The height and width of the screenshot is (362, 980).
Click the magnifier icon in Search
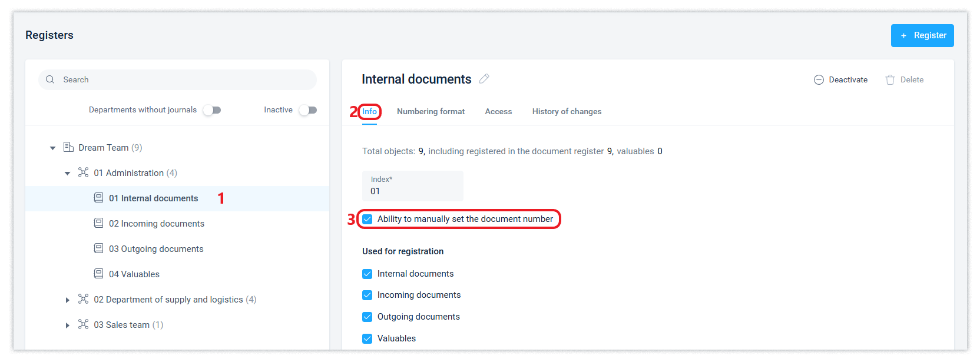(x=50, y=79)
